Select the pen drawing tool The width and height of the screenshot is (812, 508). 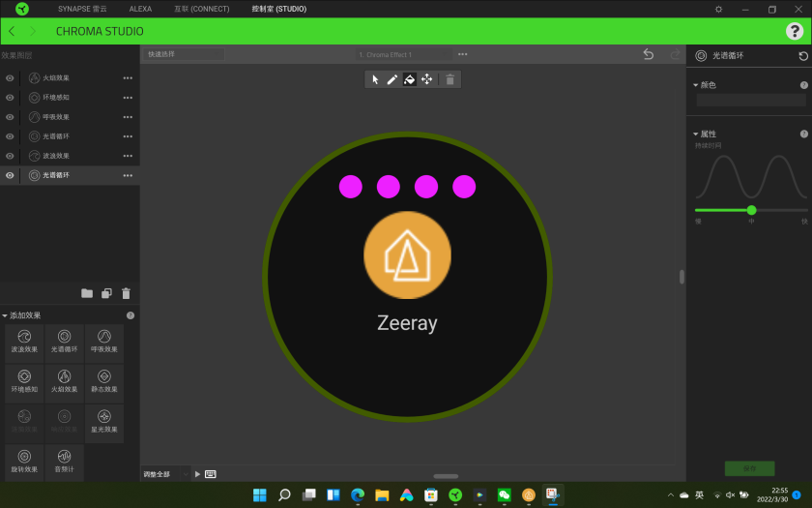coord(392,79)
